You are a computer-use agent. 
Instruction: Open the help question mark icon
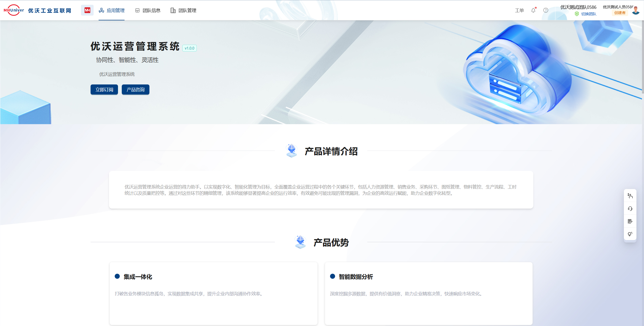click(x=546, y=10)
